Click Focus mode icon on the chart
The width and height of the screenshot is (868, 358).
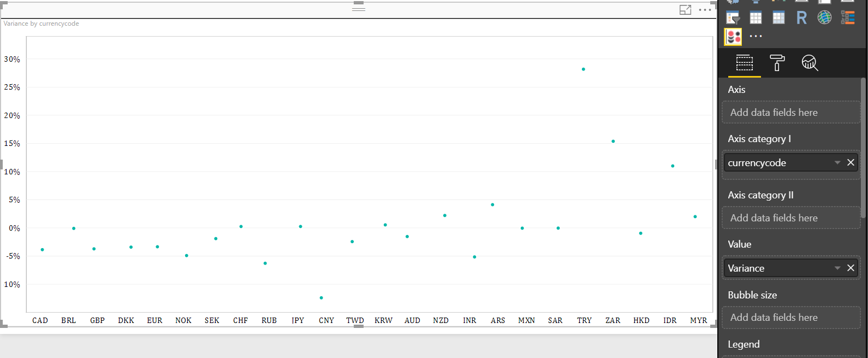(x=685, y=10)
